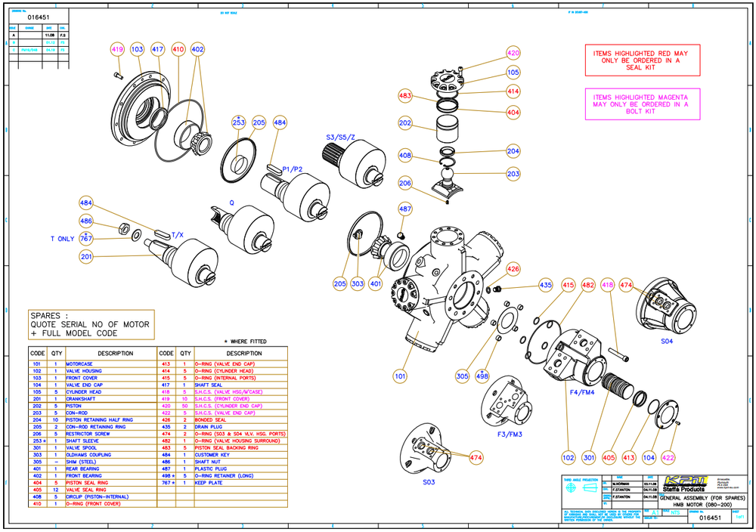Screen dimensions: 756x532
Task: Click magenta balloon 420
Action: (513, 53)
